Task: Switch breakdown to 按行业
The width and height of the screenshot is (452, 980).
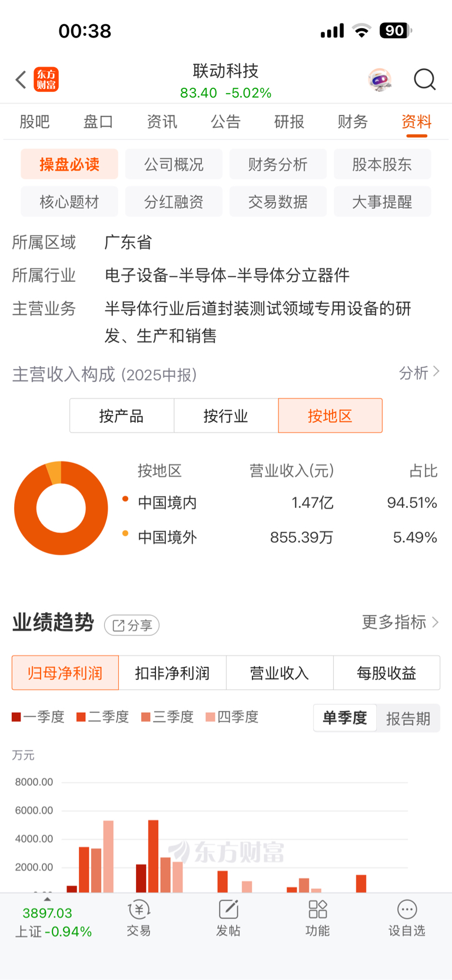Action: [226, 416]
